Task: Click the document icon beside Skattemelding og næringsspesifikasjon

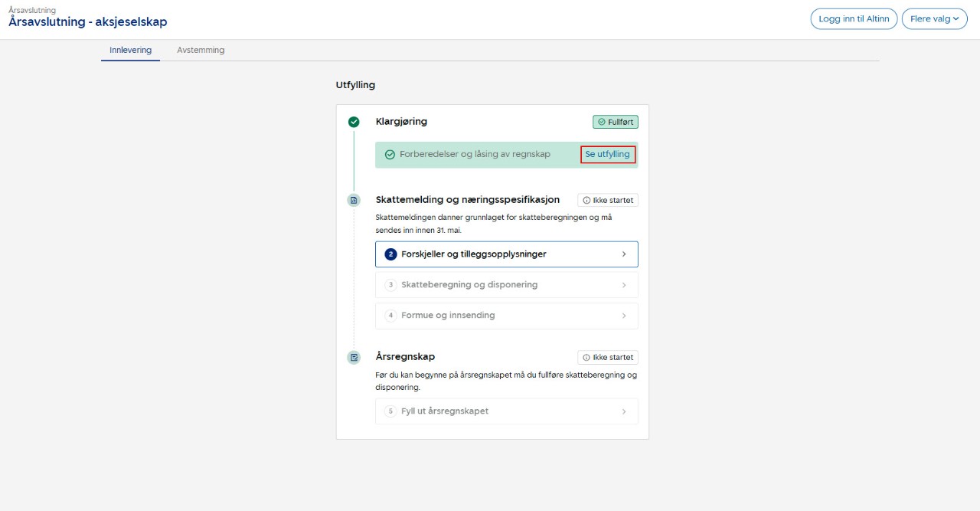Action: click(354, 201)
